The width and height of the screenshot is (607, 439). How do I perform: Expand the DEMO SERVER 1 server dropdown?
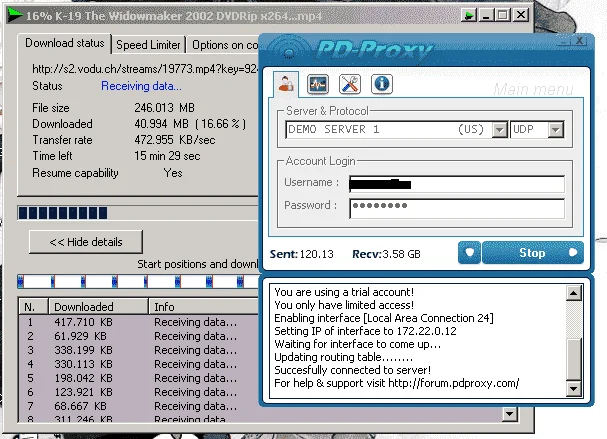pyautogui.click(x=499, y=130)
